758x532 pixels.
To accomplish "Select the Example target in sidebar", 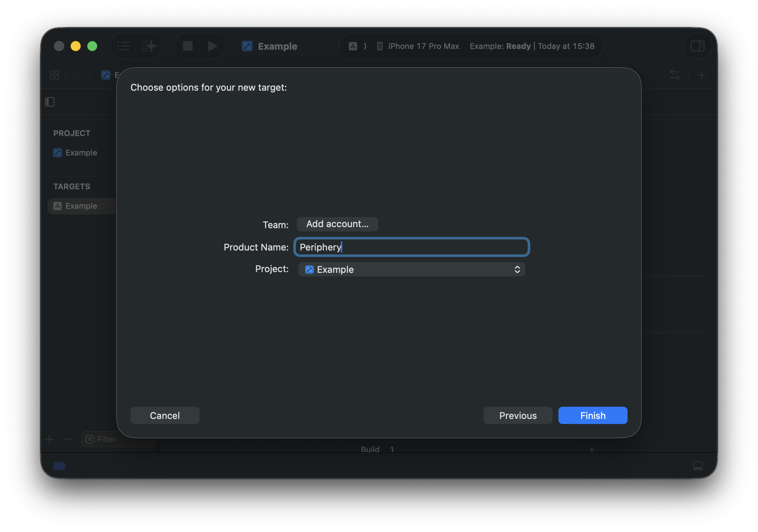I will [81, 206].
